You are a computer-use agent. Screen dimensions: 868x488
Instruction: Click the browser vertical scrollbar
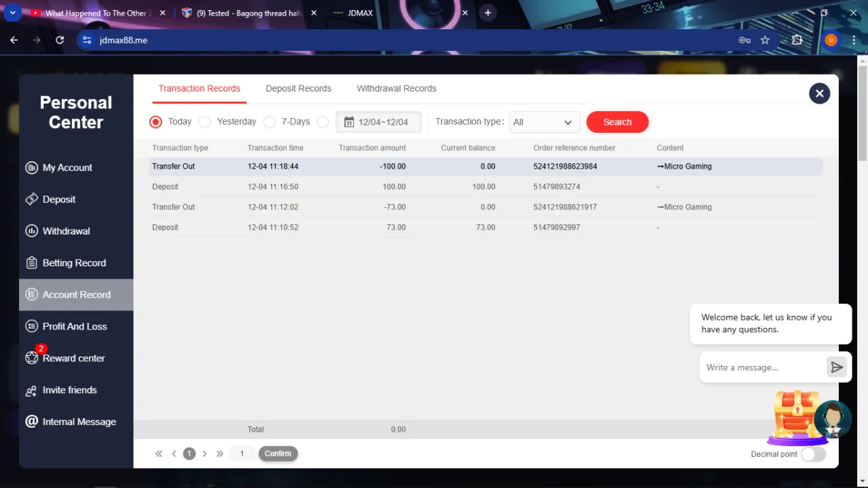(x=863, y=113)
